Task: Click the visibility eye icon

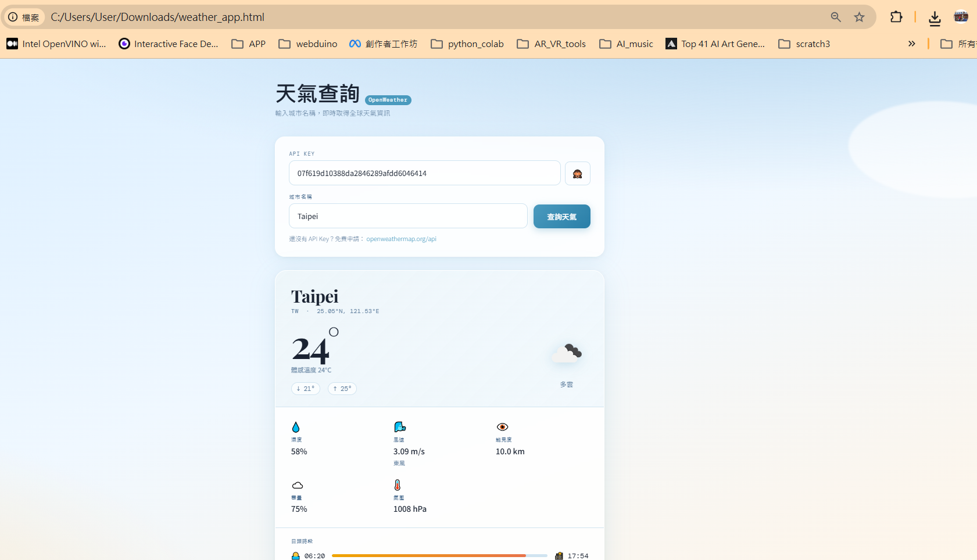Action: [x=503, y=426]
